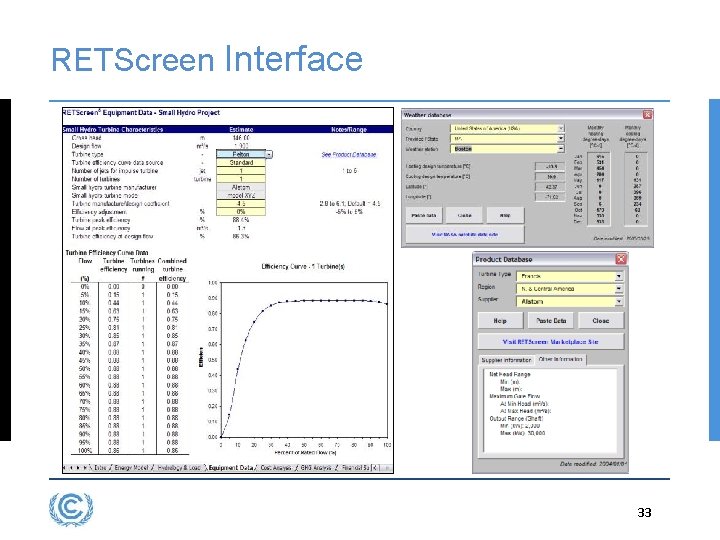Click the UNFCCC logo on the slide

click(x=71, y=509)
